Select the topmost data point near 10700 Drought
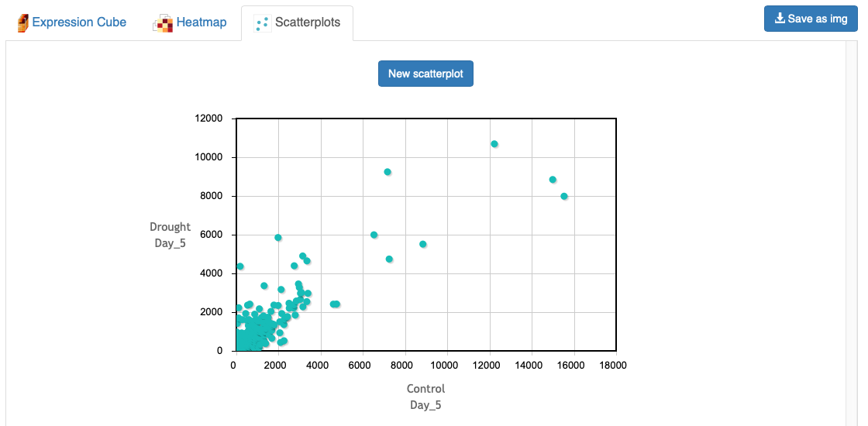 pyautogui.click(x=494, y=144)
